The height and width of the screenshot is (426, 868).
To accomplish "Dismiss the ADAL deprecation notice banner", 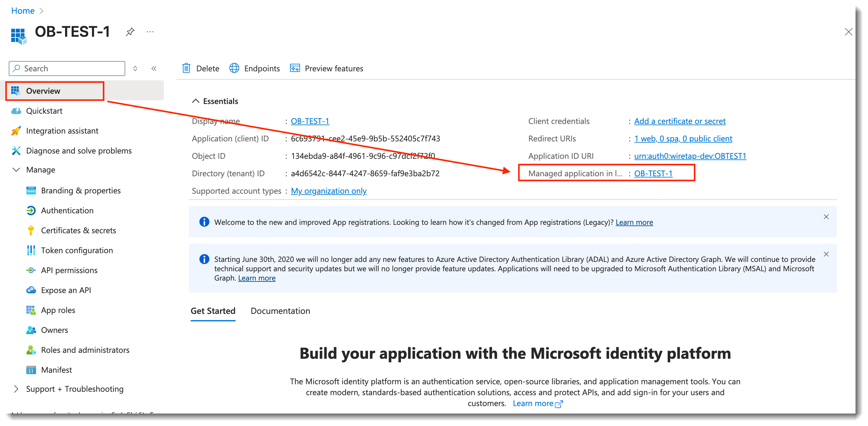I will click(826, 254).
